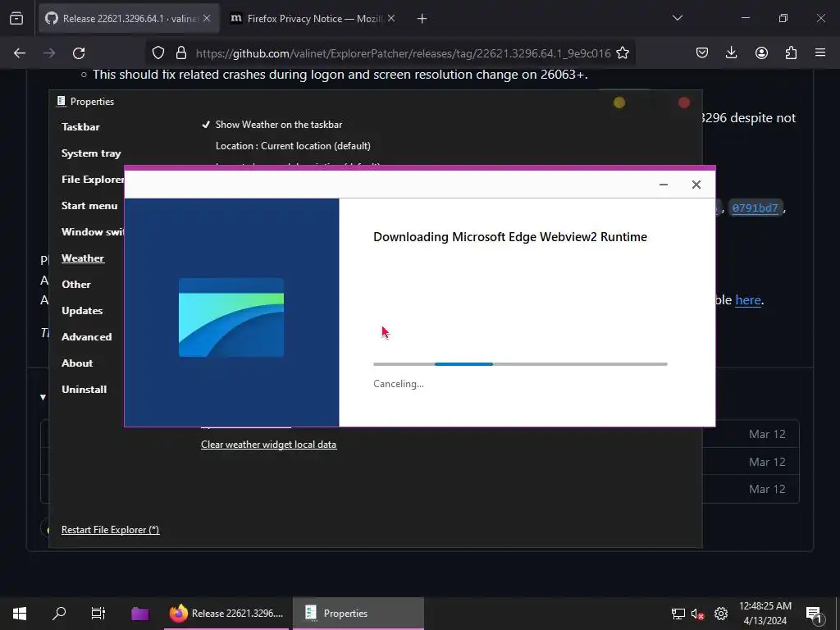Screen dimensions: 840x630
Task: Open Firefox tracking protection shield
Action: coord(158,52)
